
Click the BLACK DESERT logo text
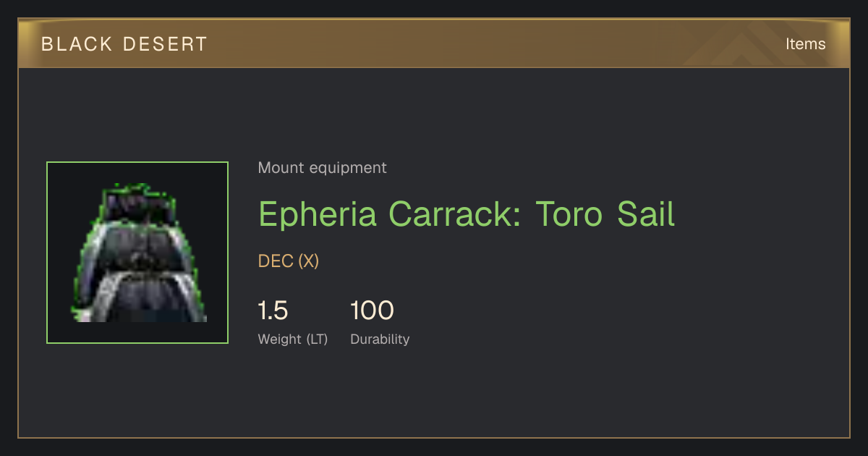(124, 44)
